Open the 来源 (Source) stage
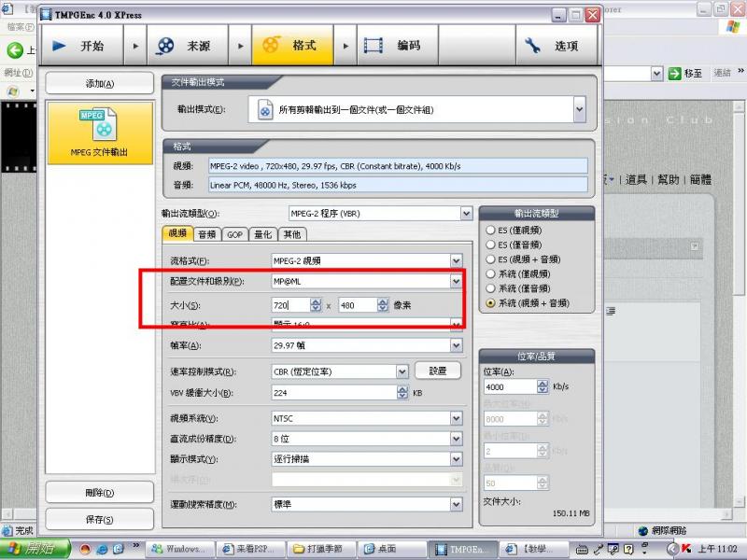 [x=188, y=45]
